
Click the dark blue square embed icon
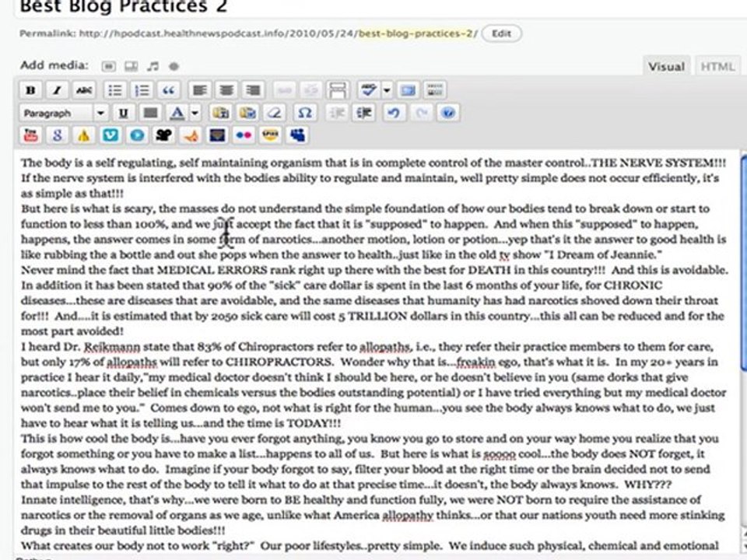pos(217,135)
